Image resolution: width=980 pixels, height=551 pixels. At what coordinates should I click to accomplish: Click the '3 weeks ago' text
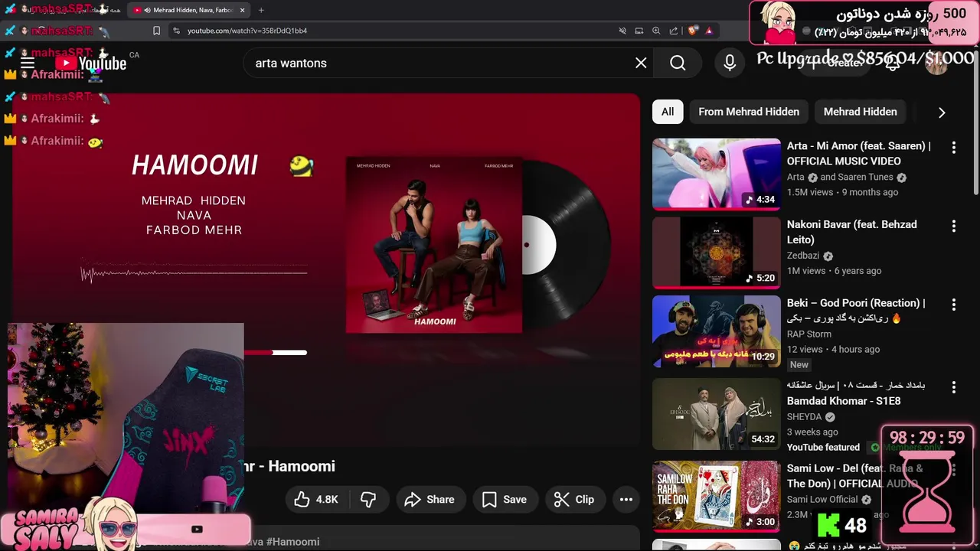click(812, 432)
